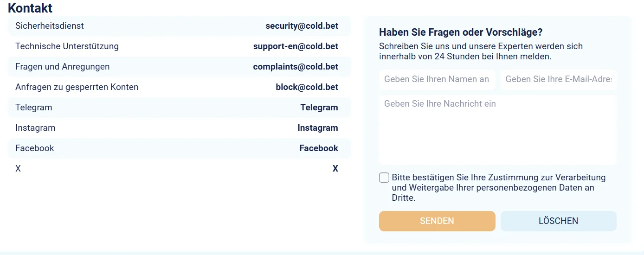Screen dimensions: 644x255
Task: Open the block@cold.bet email link
Action: coord(307,87)
